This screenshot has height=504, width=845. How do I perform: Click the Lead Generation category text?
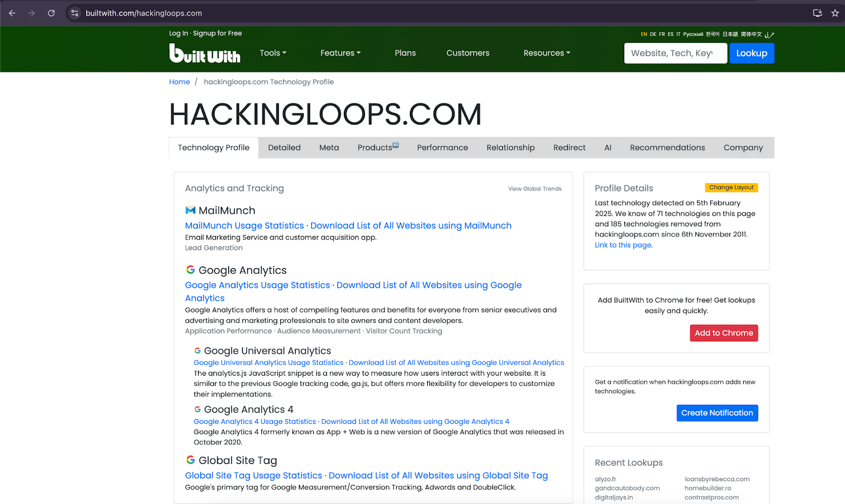(x=214, y=248)
